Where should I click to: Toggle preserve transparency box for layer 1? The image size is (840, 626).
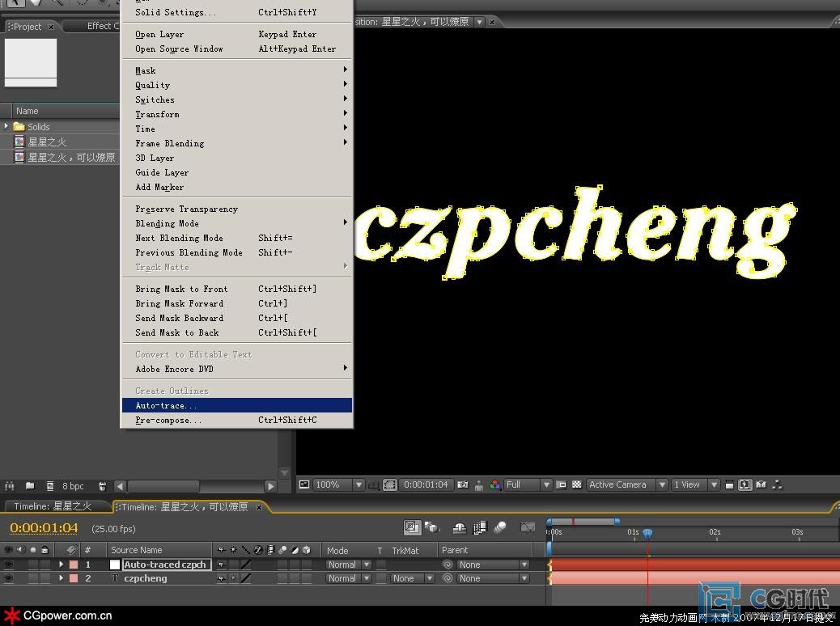click(381, 565)
